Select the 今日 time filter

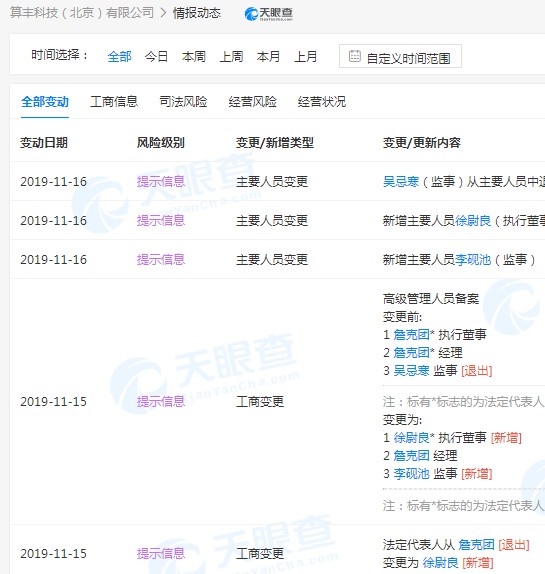pyautogui.click(x=156, y=57)
